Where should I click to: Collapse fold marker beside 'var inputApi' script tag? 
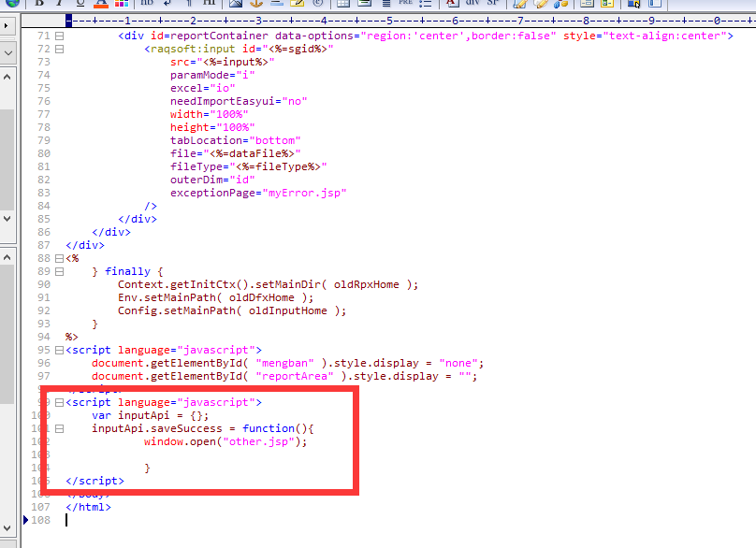[x=59, y=402]
